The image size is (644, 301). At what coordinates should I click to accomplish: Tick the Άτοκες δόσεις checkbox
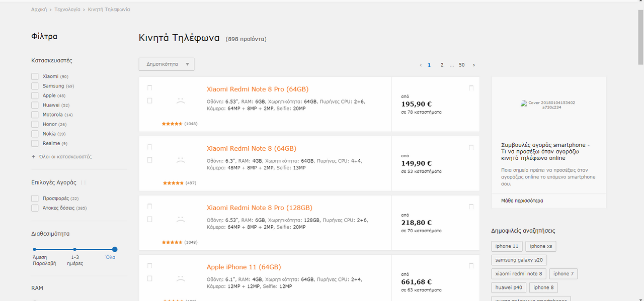coord(35,208)
